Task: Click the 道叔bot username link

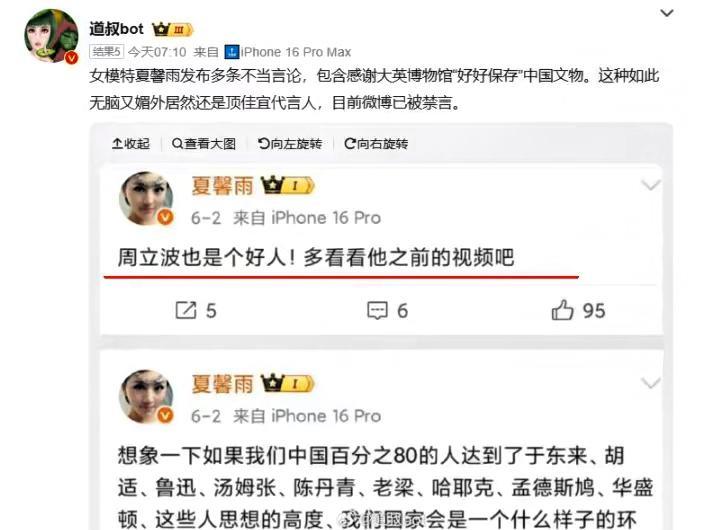Action: (x=116, y=29)
